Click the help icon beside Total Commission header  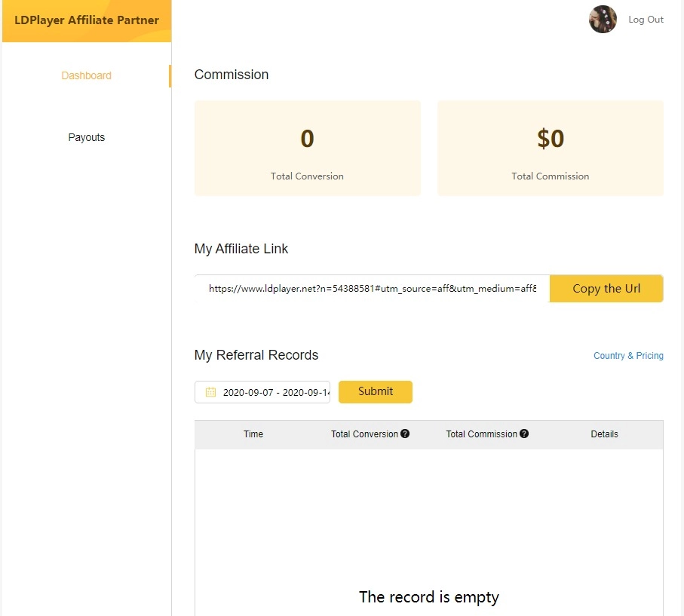point(523,434)
